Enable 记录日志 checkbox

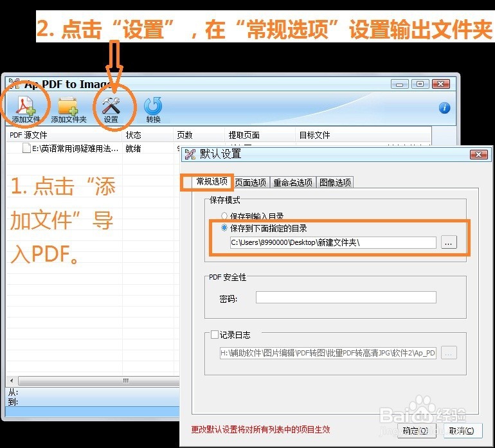215,335
